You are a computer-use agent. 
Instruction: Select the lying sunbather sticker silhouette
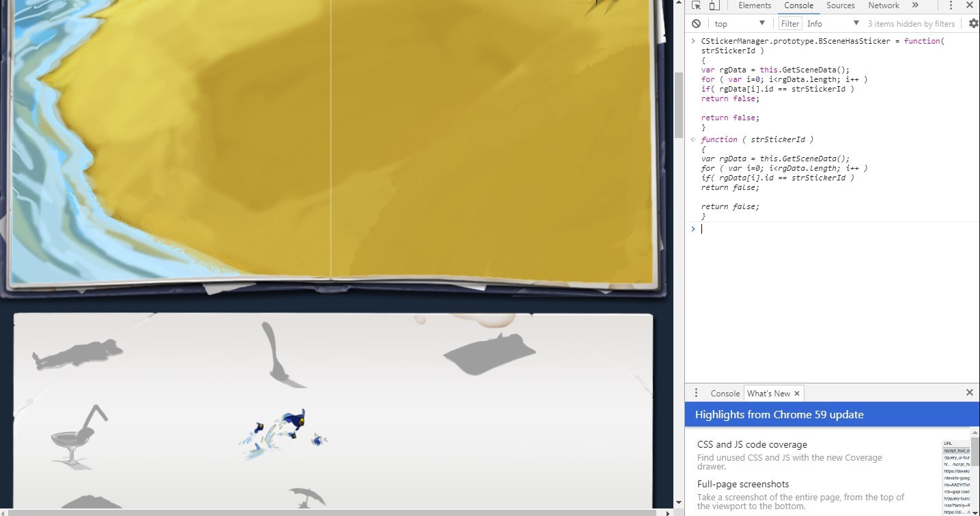tap(76, 354)
